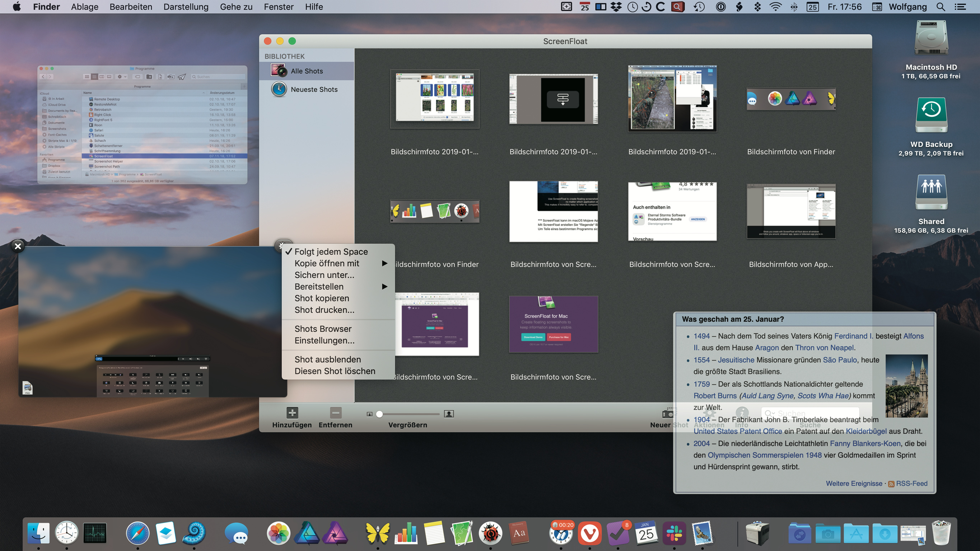Click the Neuer Shot camera icon
This screenshot has width=980, height=551.
(667, 413)
